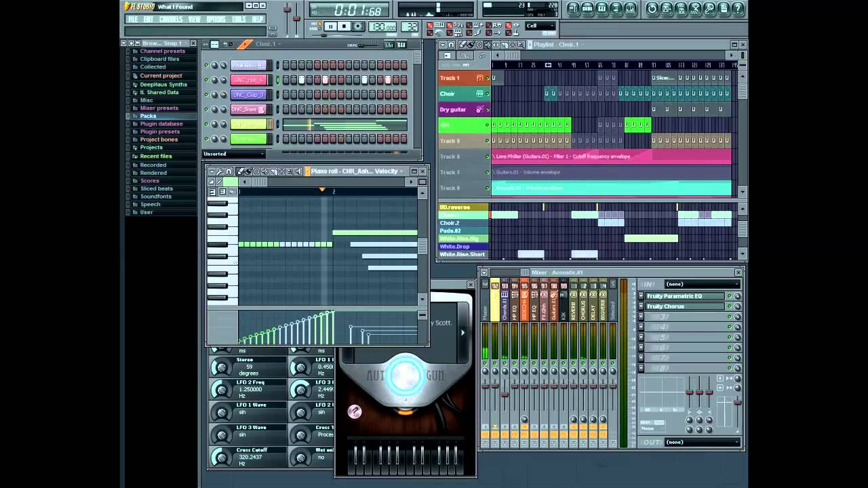The width and height of the screenshot is (868, 488).
Task: Open the CHANNELS menu
Action: (x=170, y=19)
